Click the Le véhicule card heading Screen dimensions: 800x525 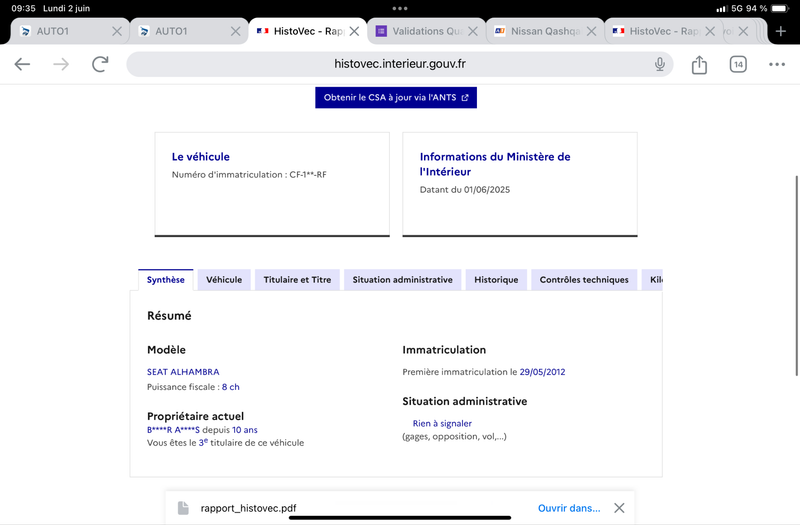(x=201, y=157)
